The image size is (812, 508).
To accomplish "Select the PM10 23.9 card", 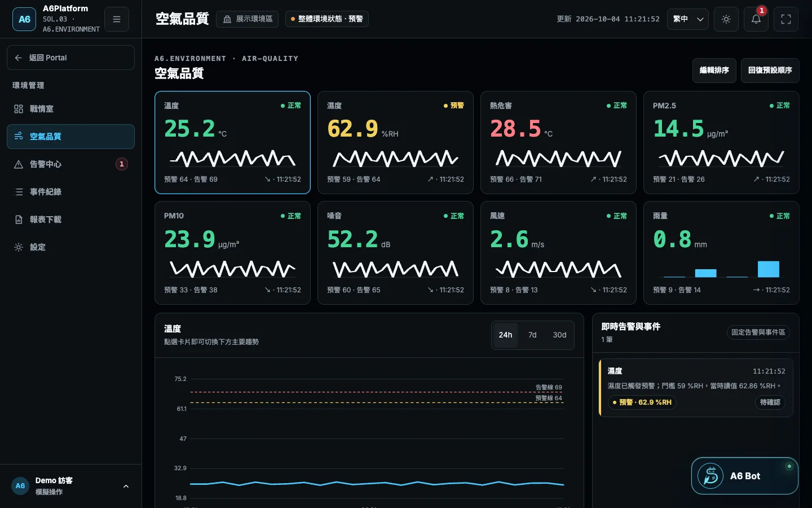I will coord(232,253).
